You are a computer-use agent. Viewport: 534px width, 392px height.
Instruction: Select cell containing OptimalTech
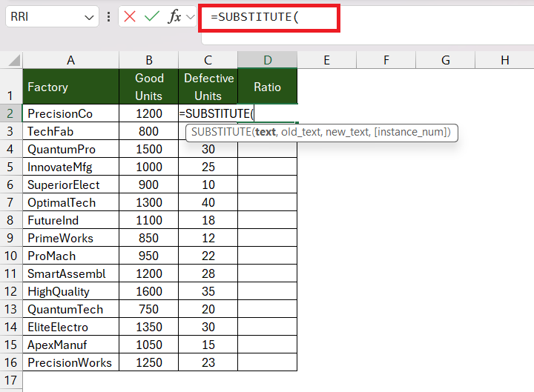71,202
